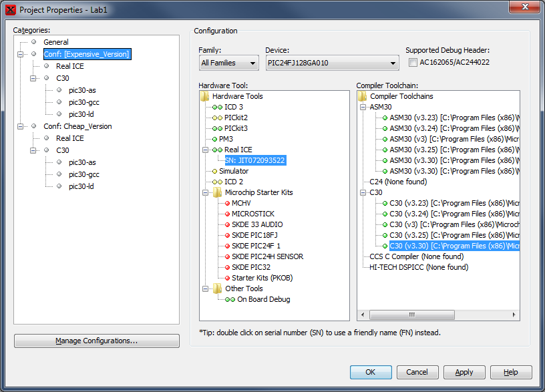Collapse the ASM30 toolchain node

point(363,107)
